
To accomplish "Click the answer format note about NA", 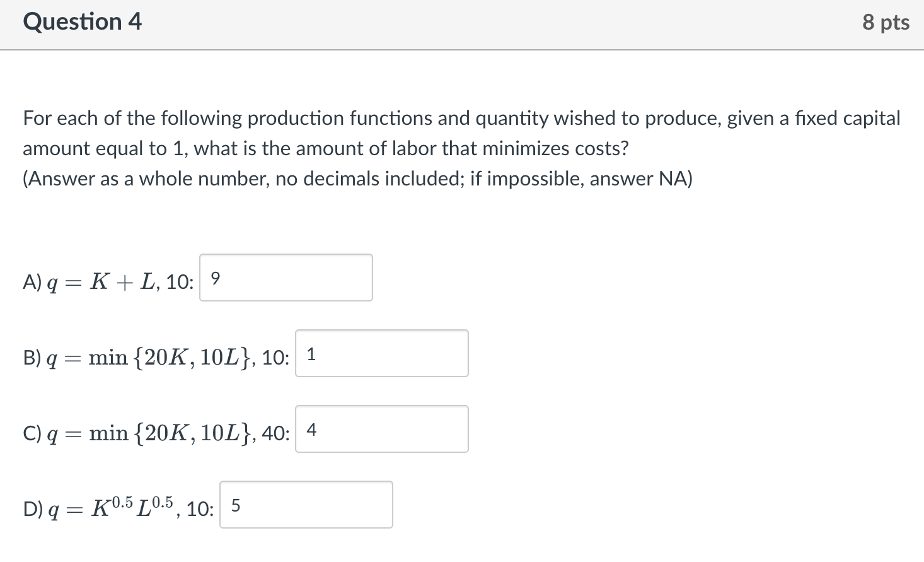I will pos(357,179).
